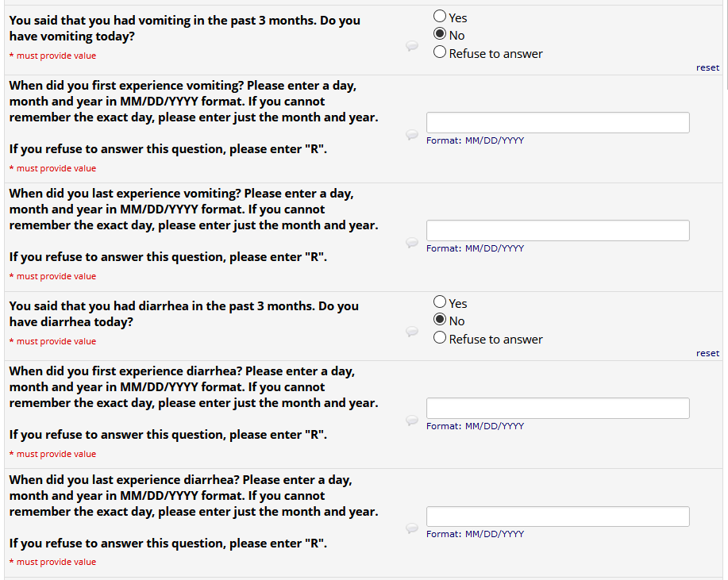Select No for vomiting today
Image resolution: width=728 pixels, height=580 pixels.
tap(440, 35)
